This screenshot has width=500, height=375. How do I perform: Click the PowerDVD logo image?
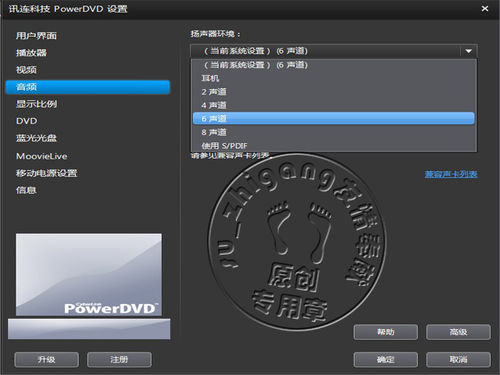pyautogui.click(x=89, y=275)
